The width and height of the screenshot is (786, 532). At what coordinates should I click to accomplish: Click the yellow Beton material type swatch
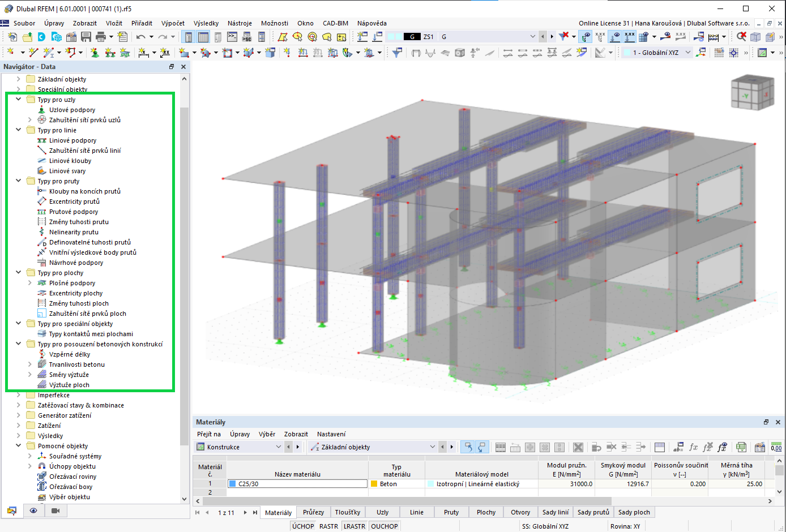[x=374, y=484]
